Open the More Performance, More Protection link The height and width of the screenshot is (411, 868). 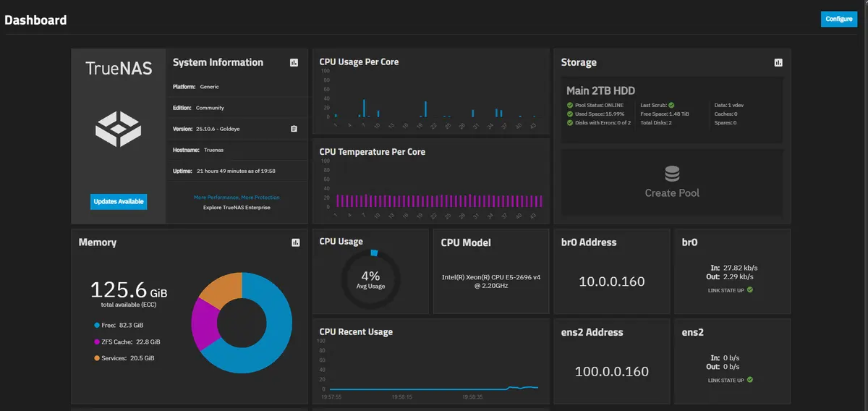click(x=237, y=198)
